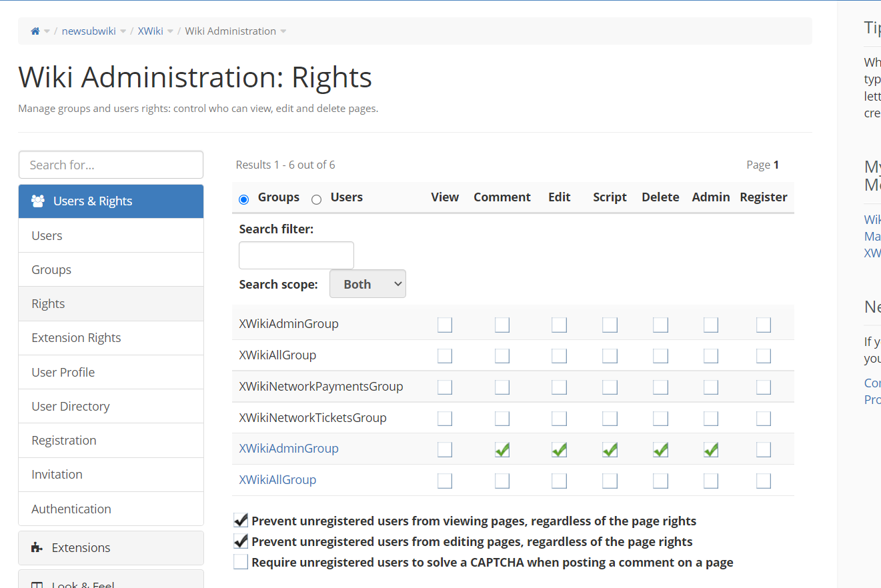Uncheck the green-checked Delete right for XWikiAdminGroup

pyautogui.click(x=660, y=449)
